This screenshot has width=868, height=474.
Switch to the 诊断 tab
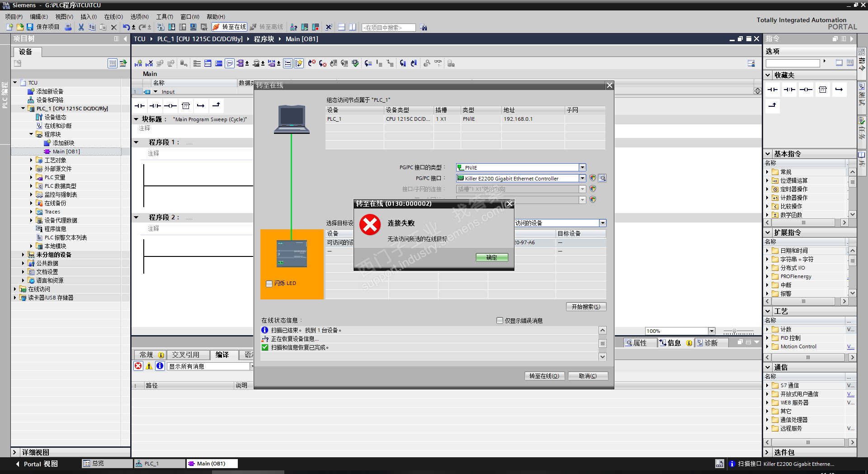[x=711, y=343]
